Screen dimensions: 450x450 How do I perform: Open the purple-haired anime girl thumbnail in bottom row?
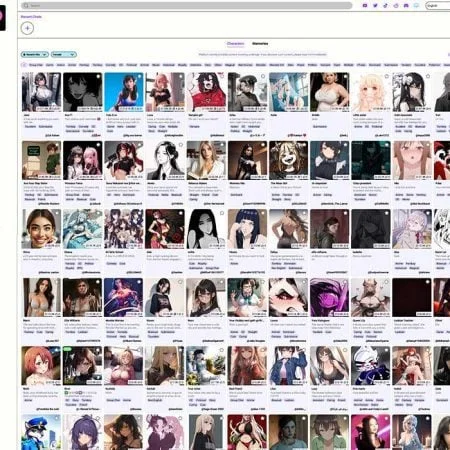pos(83,432)
